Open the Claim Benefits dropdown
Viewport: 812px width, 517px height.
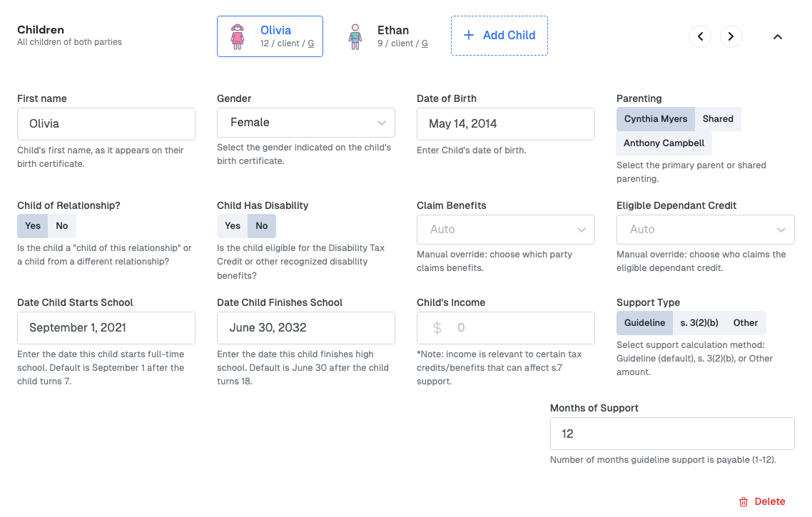point(505,230)
